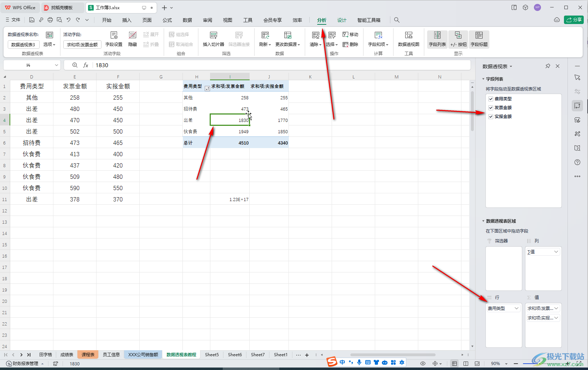The image size is (588, 370).
Task: Open Fields and Items (字段和项)
Action: pyautogui.click(x=378, y=39)
